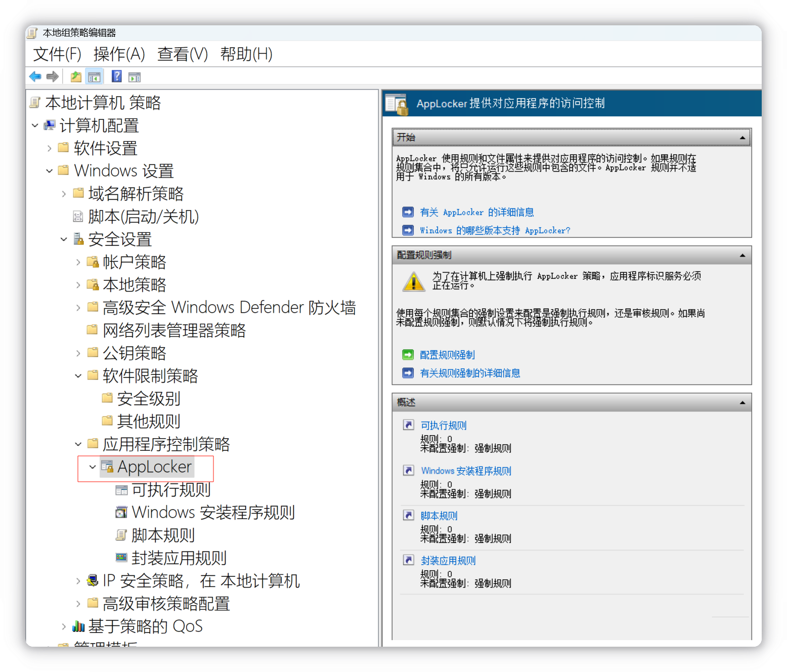Click the 脚本(启动/关机) script icon
Screen dimensions: 787x672
click(x=78, y=217)
